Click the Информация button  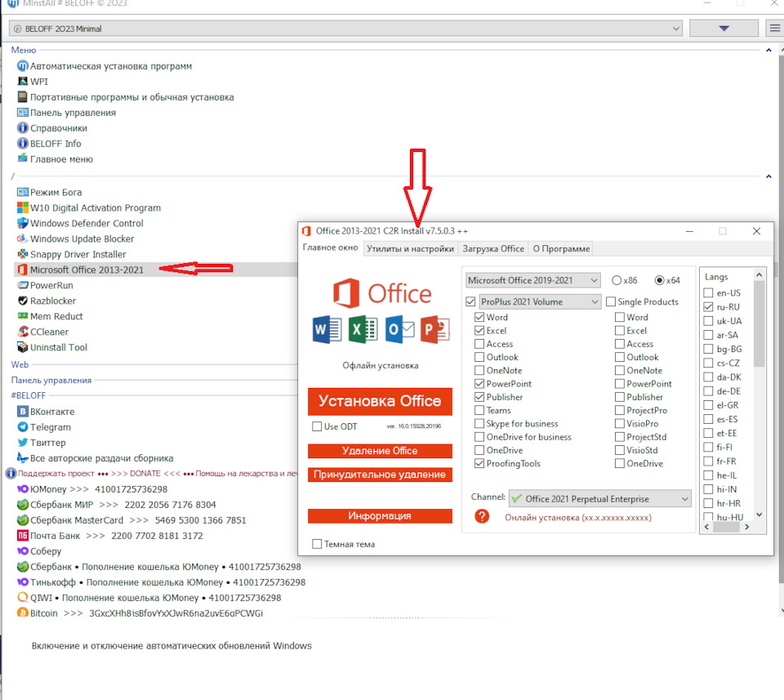[x=380, y=516]
